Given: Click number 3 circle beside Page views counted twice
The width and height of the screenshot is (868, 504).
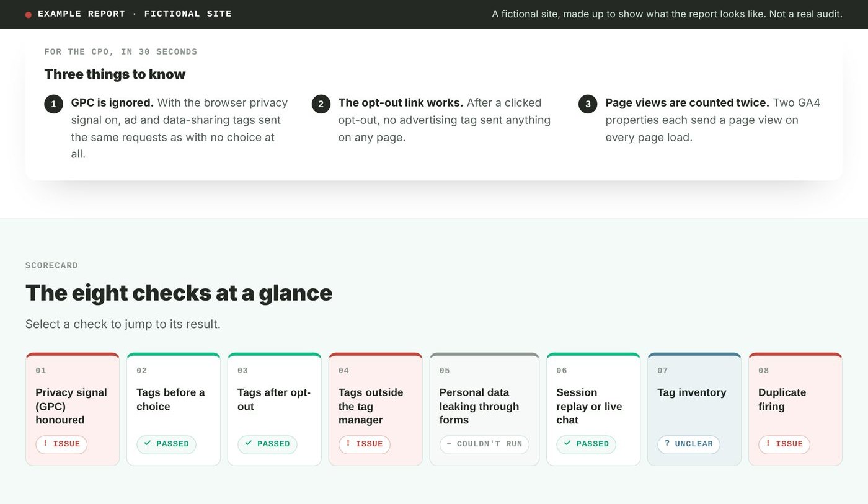Looking at the screenshot, I should click(x=588, y=104).
